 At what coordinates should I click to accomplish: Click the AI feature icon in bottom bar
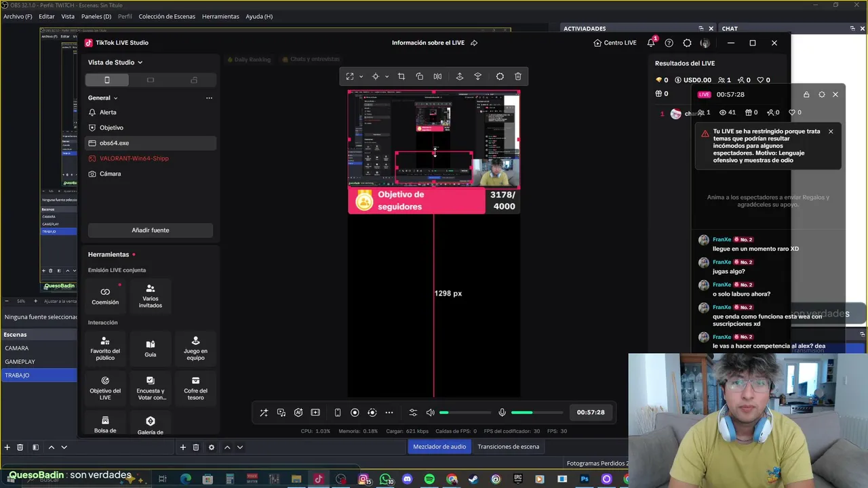tap(298, 412)
